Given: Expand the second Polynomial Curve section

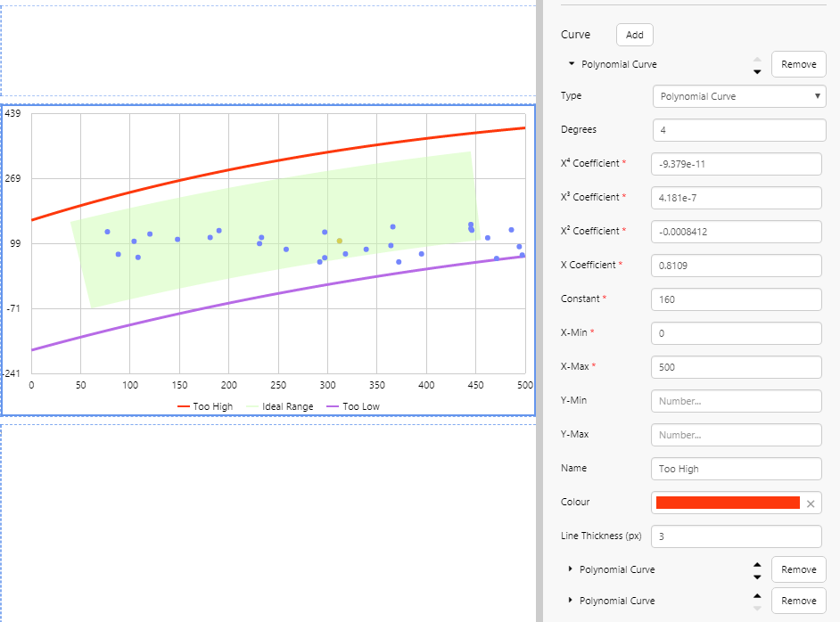Looking at the screenshot, I should click(571, 569).
